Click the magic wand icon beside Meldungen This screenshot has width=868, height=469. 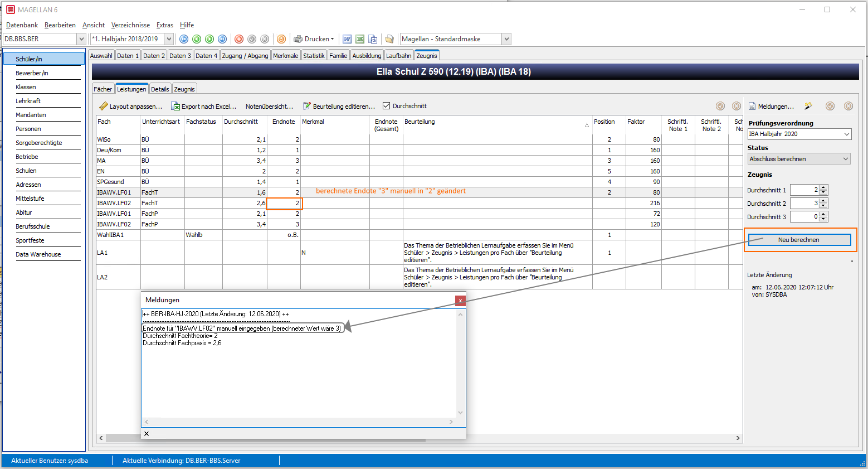pyautogui.click(x=808, y=106)
